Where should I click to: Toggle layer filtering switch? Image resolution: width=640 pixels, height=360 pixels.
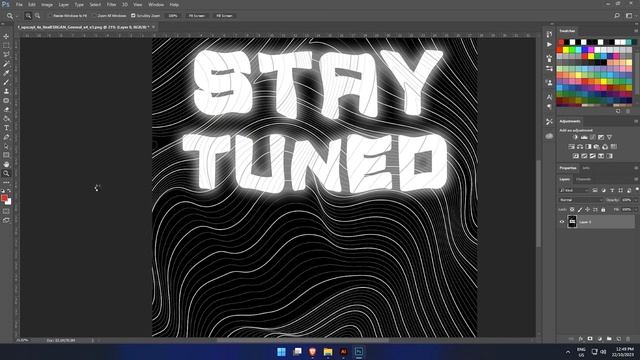point(637,189)
